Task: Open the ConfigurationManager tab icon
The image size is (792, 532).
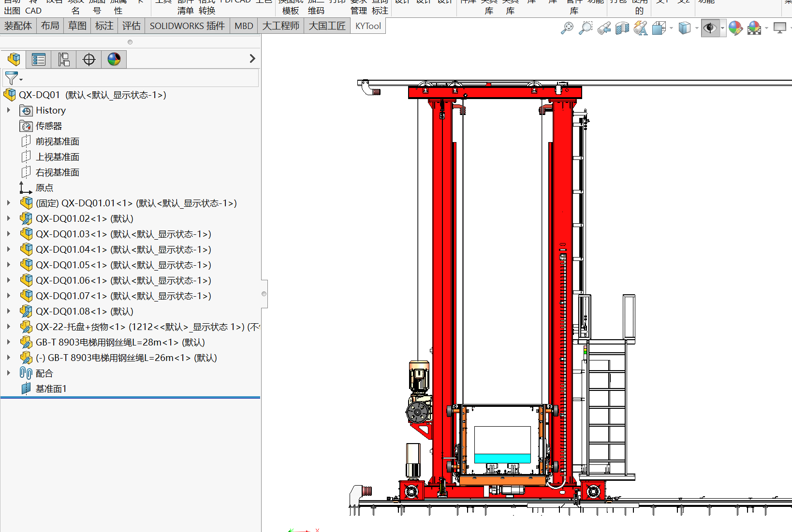Action: click(x=64, y=59)
